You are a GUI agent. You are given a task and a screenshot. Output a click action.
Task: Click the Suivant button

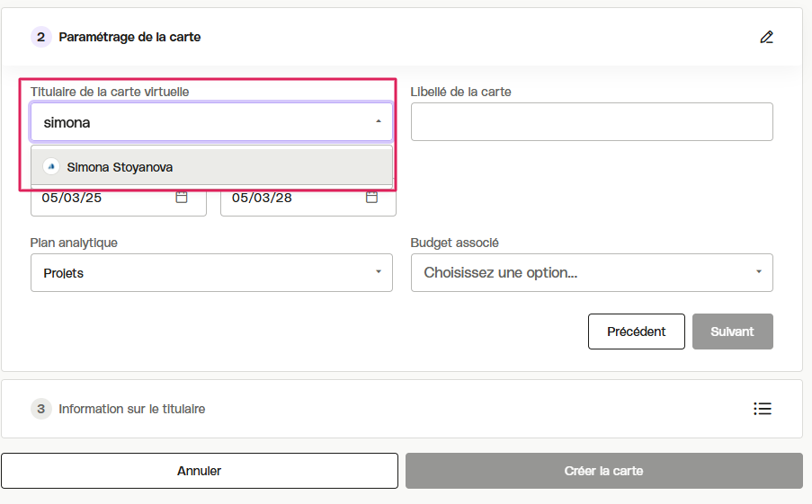[x=732, y=332]
